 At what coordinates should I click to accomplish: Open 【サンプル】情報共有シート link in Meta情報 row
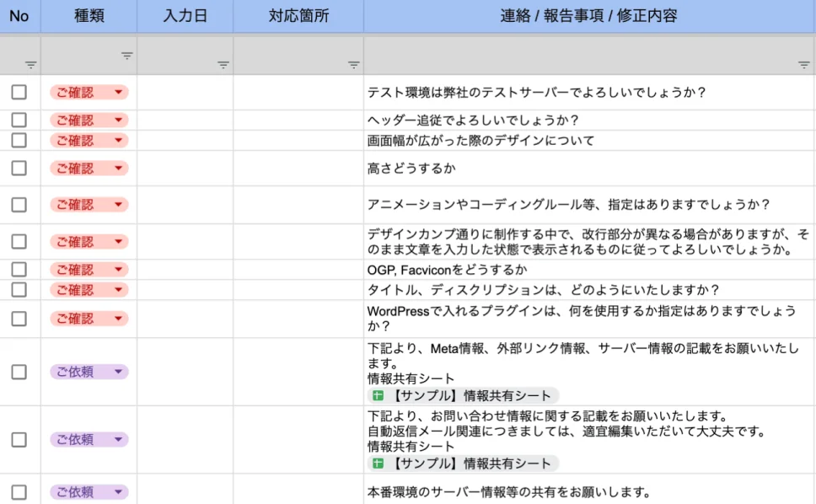tap(463, 396)
